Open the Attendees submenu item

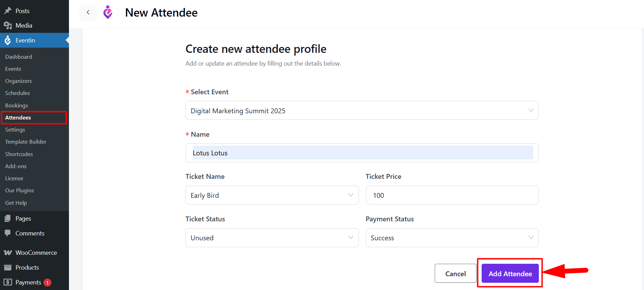point(18,118)
